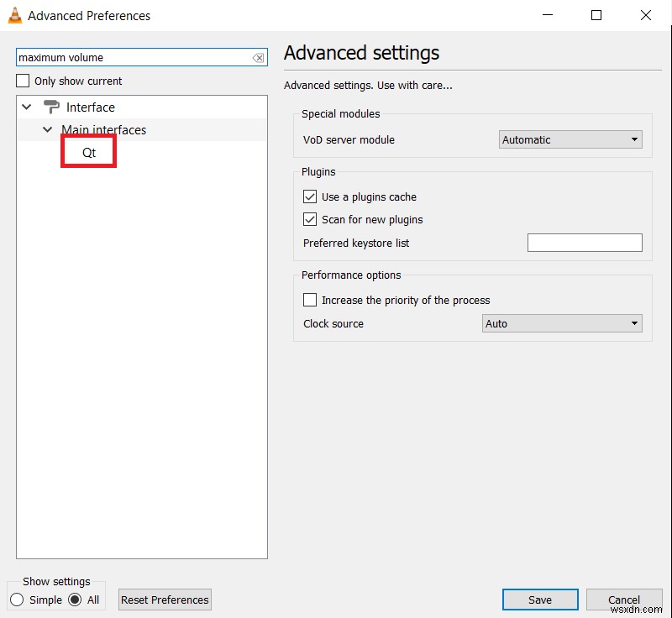Click the VLC cone icon in title bar
The image size is (672, 618).
14,15
